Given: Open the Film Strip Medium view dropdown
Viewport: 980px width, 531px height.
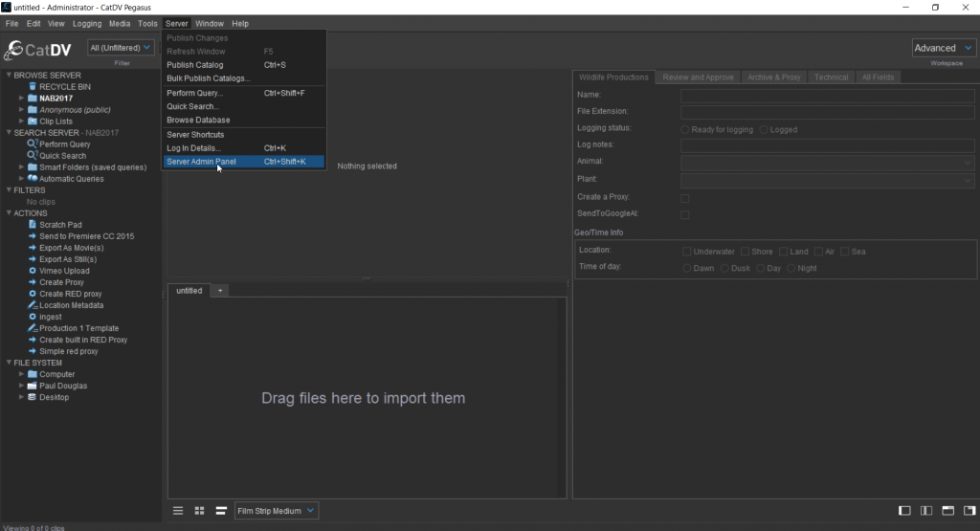Looking at the screenshot, I should point(277,511).
